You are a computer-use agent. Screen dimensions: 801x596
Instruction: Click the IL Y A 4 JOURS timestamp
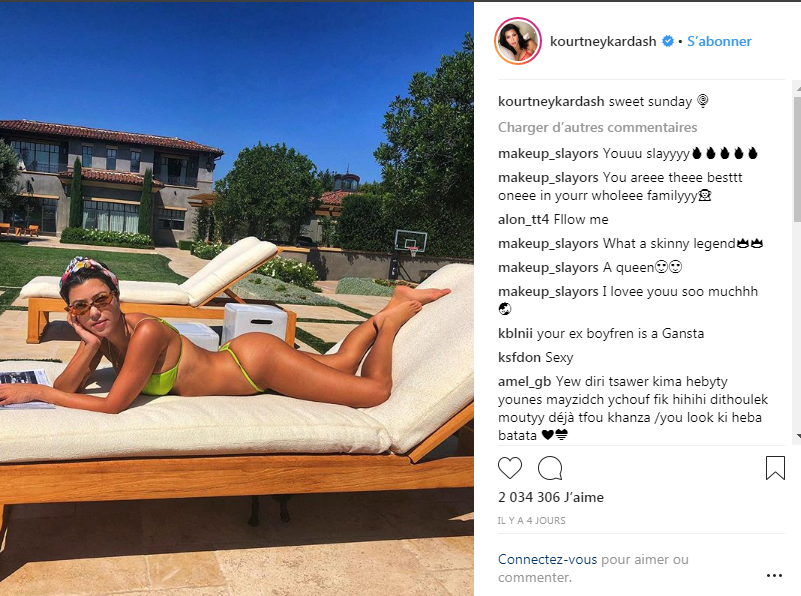pyautogui.click(x=532, y=520)
